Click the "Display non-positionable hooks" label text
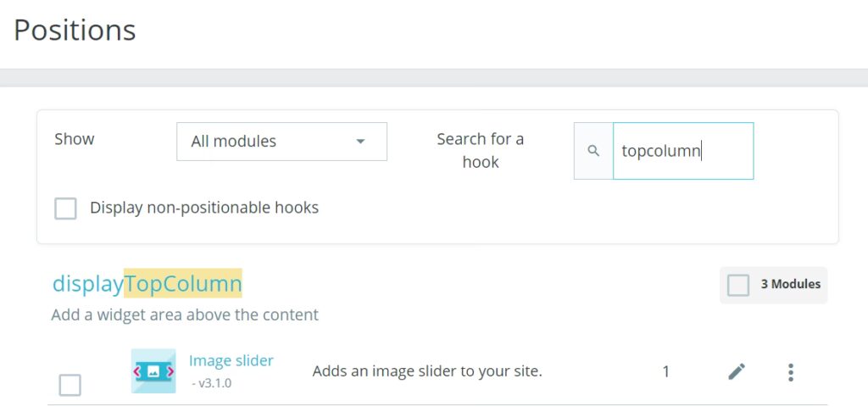 (204, 208)
